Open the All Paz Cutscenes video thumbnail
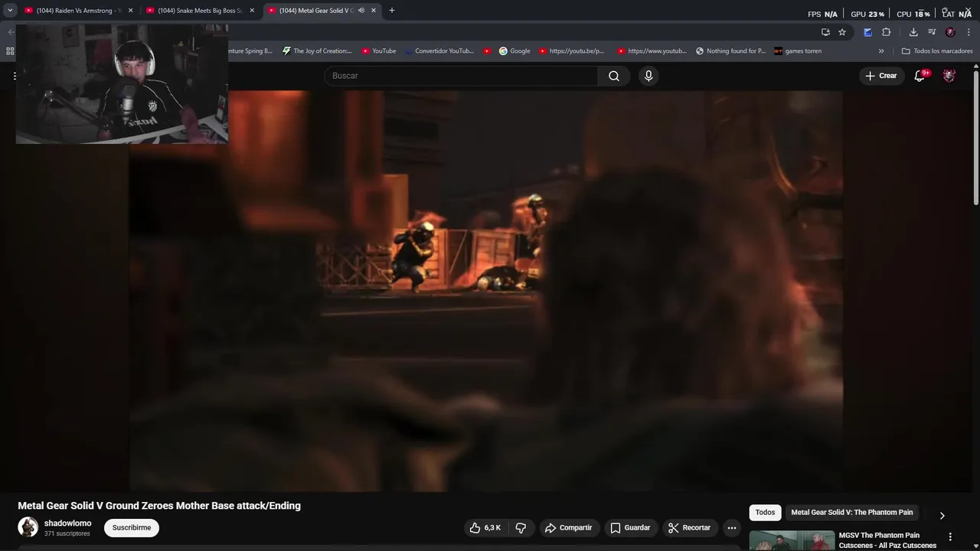Screen dimensions: 980x551 792,540
